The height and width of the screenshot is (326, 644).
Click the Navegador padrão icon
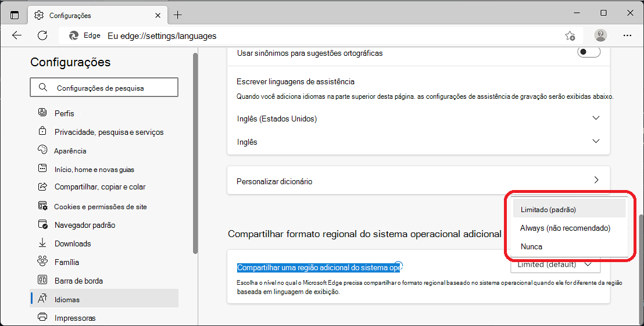42,224
